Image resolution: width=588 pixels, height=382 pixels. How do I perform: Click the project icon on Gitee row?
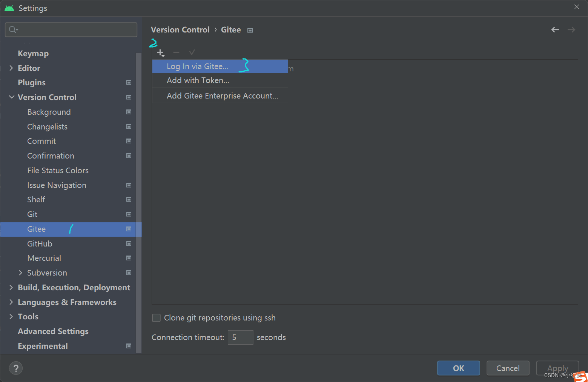(129, 229)
